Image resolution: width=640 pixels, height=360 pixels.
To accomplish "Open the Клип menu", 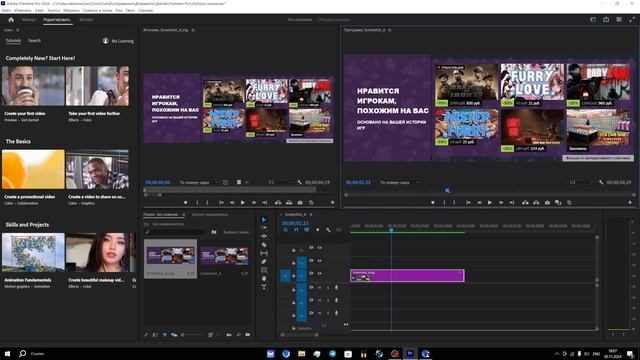I will coord(40,10).
